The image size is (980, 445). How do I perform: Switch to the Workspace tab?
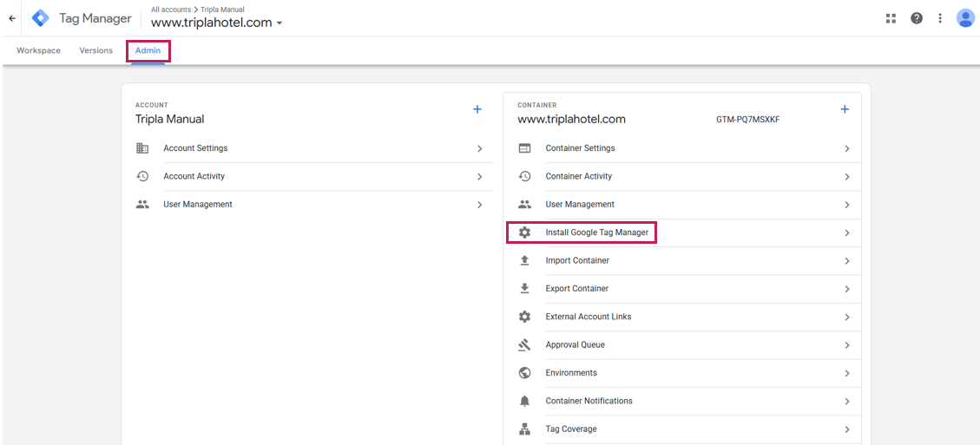(38, 50)
